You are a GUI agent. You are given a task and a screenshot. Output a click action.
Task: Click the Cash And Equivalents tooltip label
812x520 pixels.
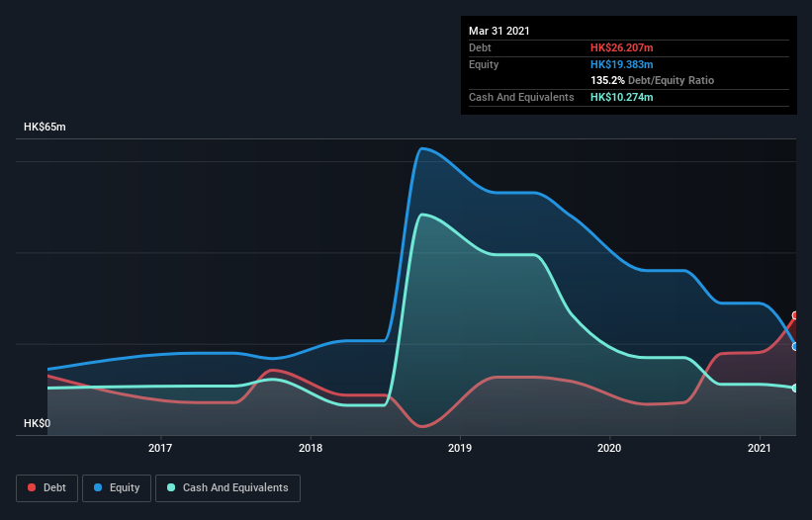(521, 97)
